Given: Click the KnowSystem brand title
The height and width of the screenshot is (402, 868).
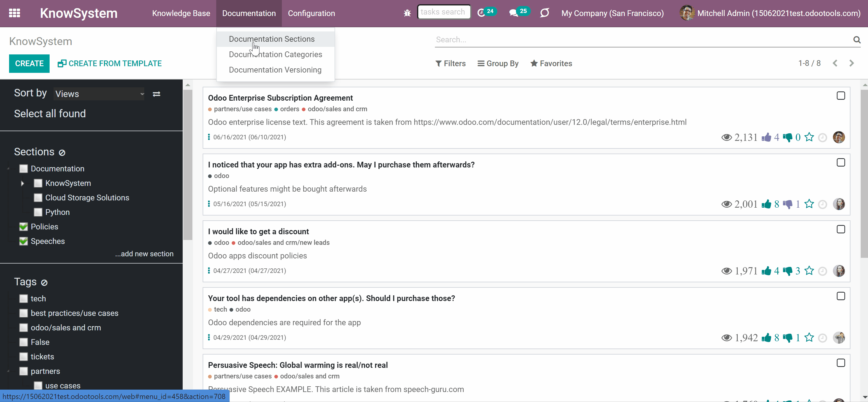Looking at the screenshot, I should coord(79,13).
